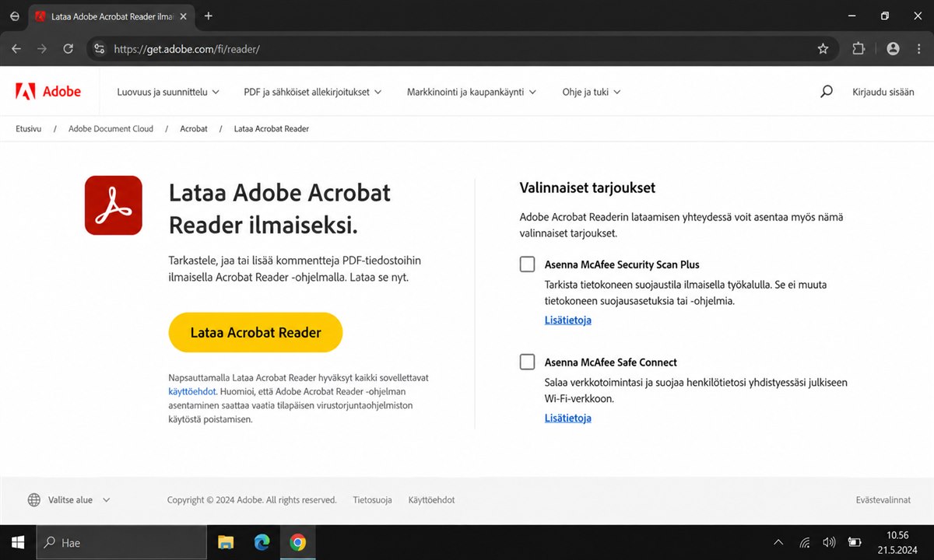Click Kirjaudu sisään to sign in
This screenshot has width=934, height=560.
coord(883,92)
